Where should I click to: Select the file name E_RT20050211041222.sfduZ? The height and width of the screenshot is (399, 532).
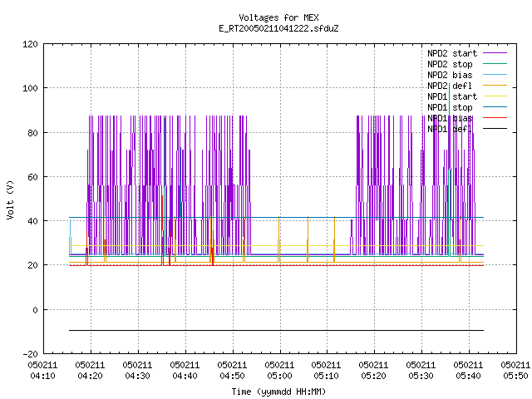tap(278, 28)
